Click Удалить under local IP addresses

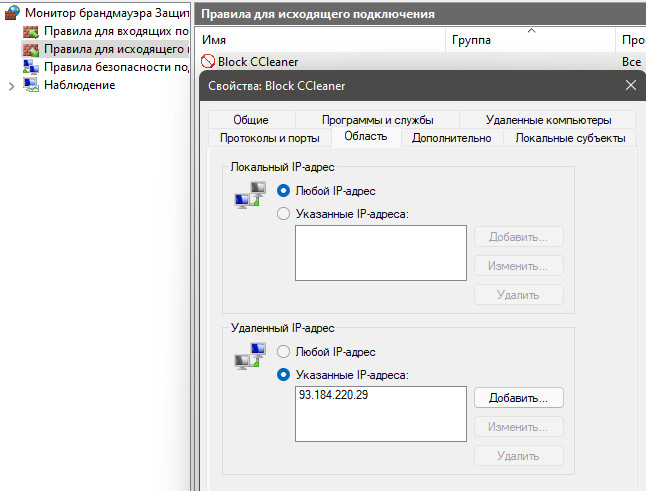(x=519, y=295)
